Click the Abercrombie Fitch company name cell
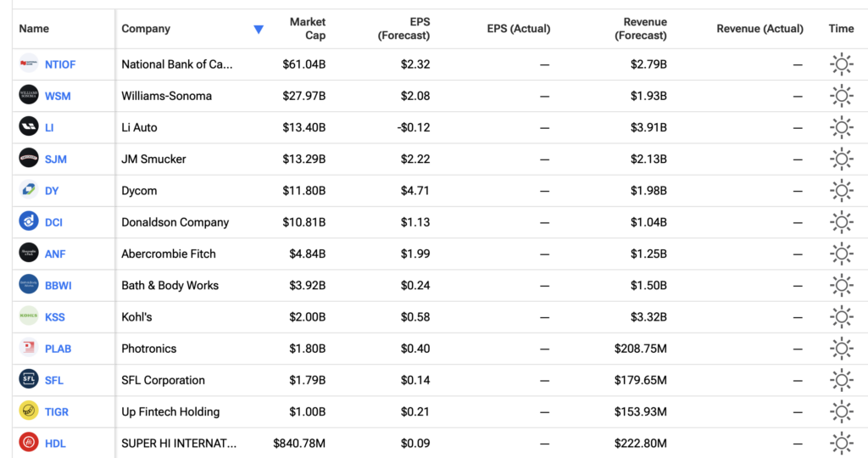868x458 pixels. click(169, 254)
